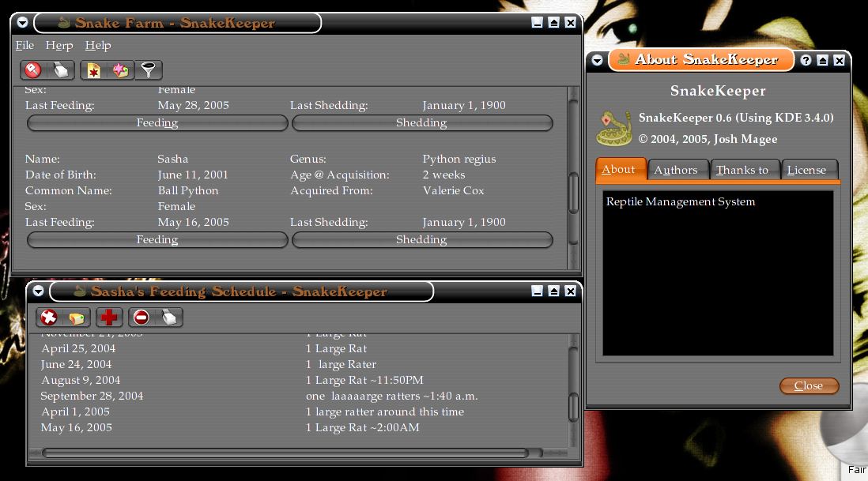868x481 pixels.
Task: Click '1 Large Rat ~11:50PM' text
Action: pos(364,380)
